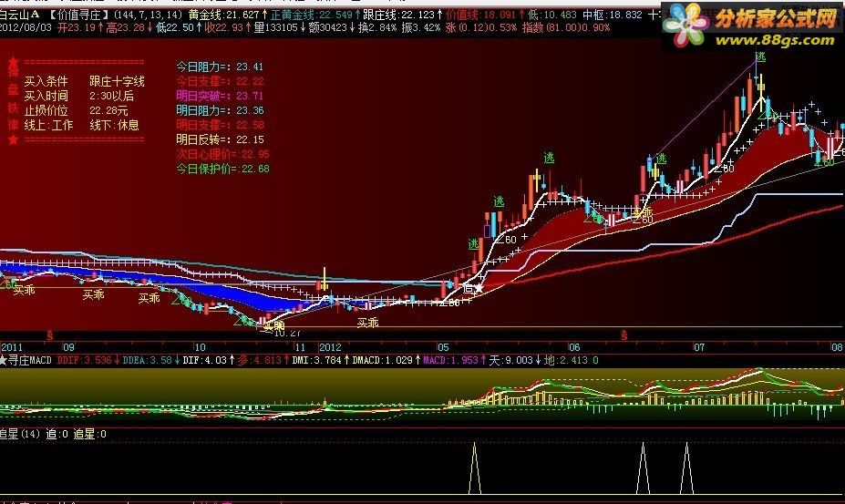
Task: Click the S marker under September 2011
Action: 49,335
